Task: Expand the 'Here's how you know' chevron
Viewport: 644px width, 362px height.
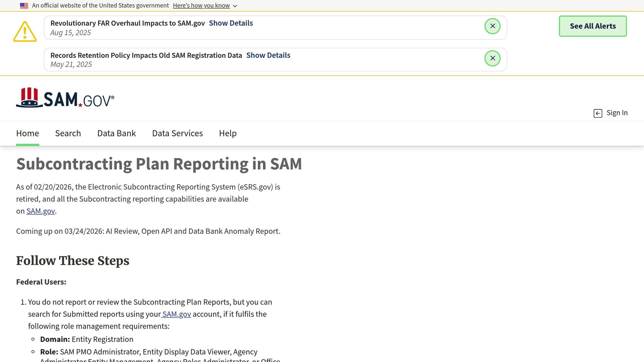Action: pyautogui.click(x=235, y=6)
